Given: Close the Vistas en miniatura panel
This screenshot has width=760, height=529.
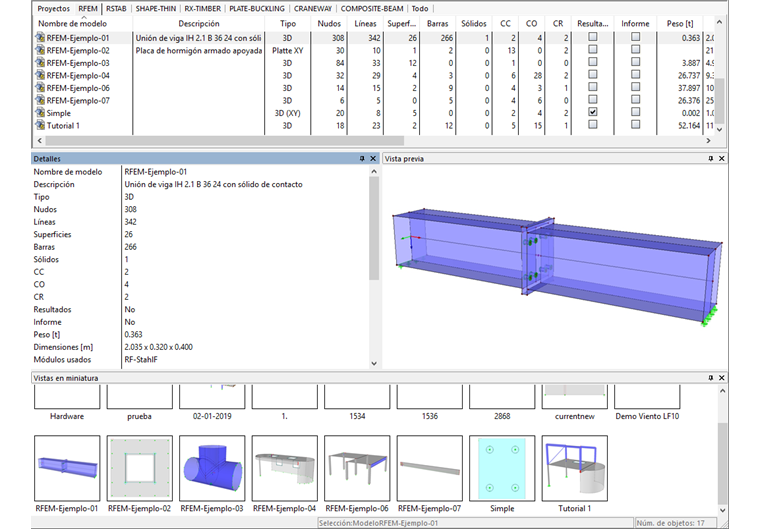Looking at the screenshot, I should click(x=722, y=378).
